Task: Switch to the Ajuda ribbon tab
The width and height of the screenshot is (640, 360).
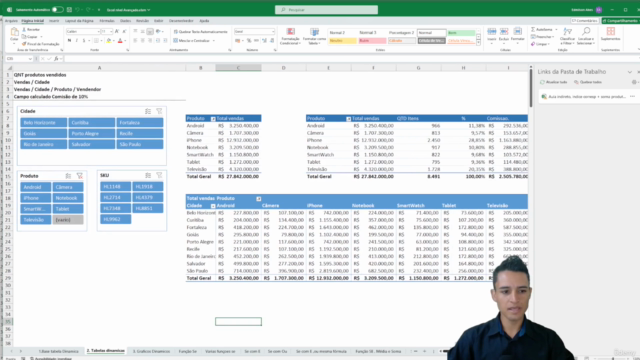Action: coord(204,20)
